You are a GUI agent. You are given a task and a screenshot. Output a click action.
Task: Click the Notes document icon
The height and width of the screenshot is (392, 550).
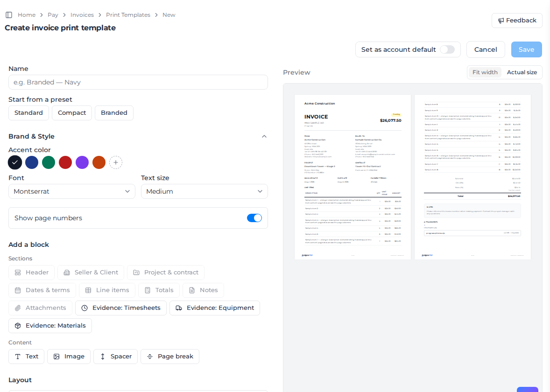(x=192, y=290)
